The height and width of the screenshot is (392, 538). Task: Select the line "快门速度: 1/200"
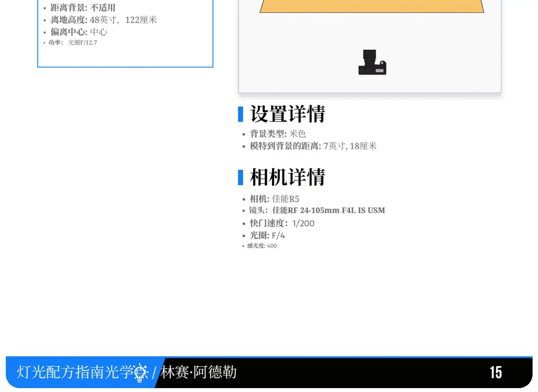pyautogui.click(x=282, y=223)
